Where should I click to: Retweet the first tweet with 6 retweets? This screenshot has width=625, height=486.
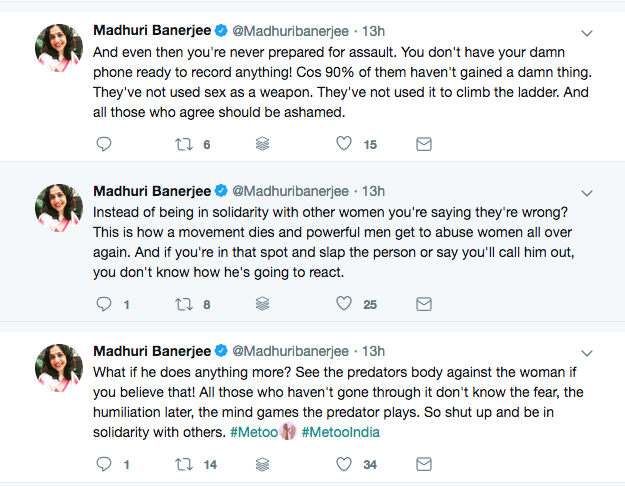(182, 144)
